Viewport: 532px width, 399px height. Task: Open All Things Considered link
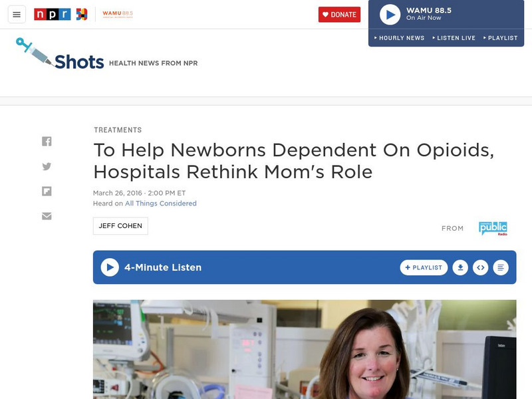click(x=161, y=203)
